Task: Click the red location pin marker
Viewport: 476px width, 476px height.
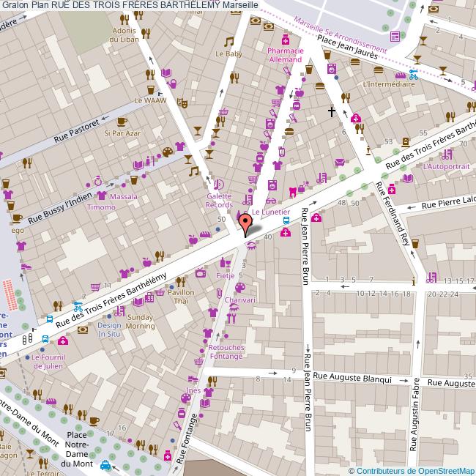Action: pos(245,223)
